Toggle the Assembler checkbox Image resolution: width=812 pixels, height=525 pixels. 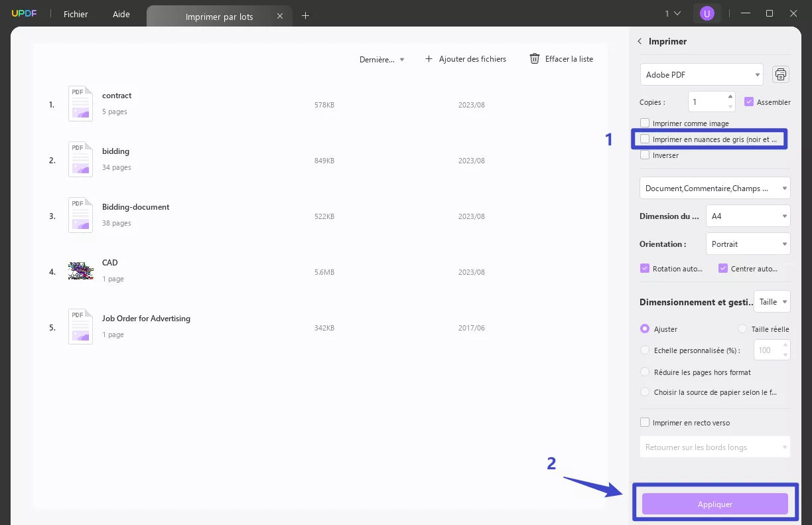pos(749,102)
